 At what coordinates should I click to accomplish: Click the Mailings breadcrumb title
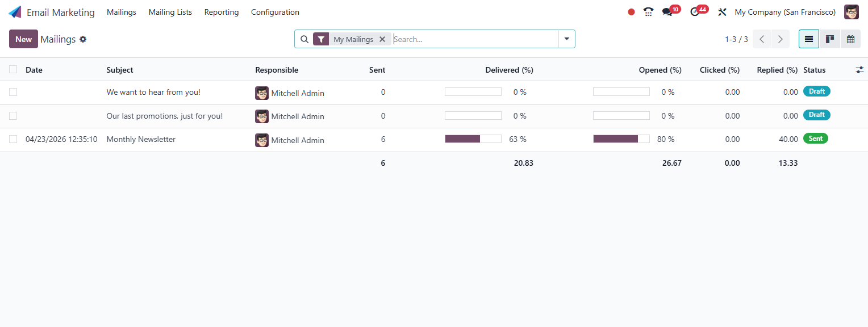pos(58,39)
